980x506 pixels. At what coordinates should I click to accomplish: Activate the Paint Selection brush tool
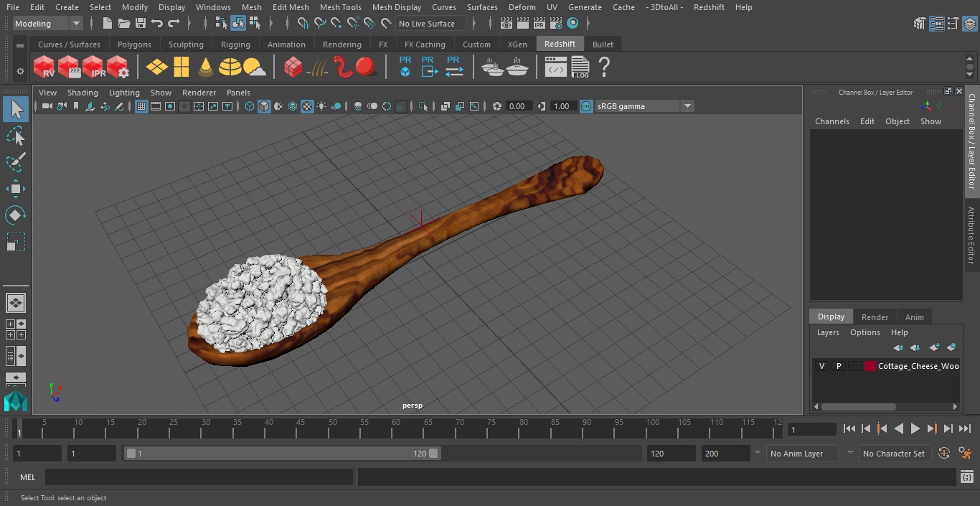point(16,162)
